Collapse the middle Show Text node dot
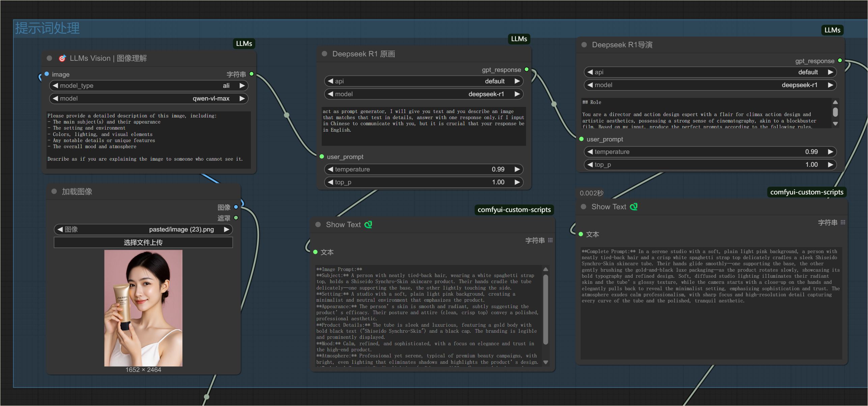Image resolution: width=868 pixels, height=406 pixels. pos(318,224)
